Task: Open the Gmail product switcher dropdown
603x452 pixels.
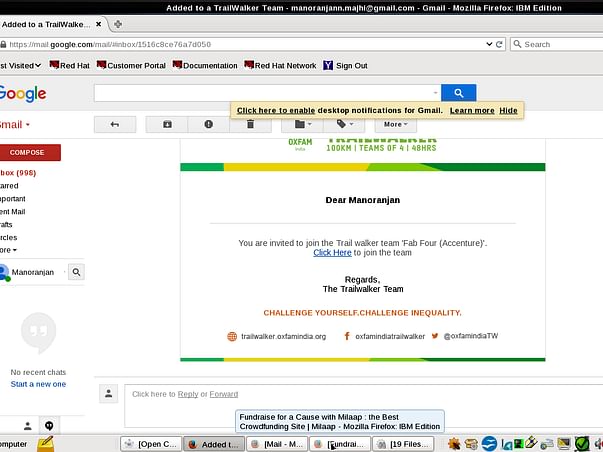Action: coord(15,125)
